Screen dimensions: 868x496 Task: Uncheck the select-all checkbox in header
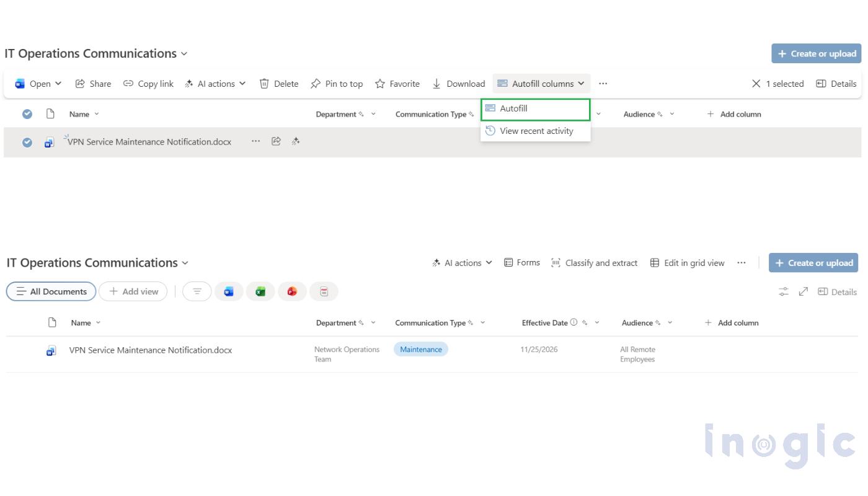tap(27, 113)
